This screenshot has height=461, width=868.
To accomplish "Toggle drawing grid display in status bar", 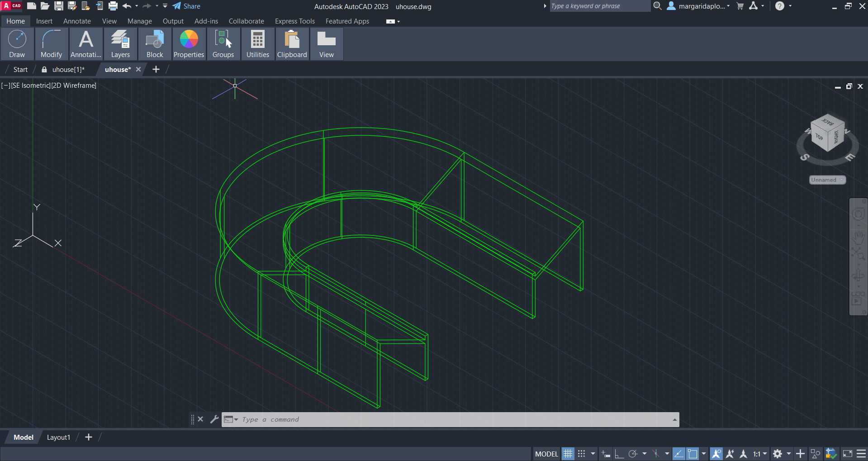I will [x=568, y=454].
